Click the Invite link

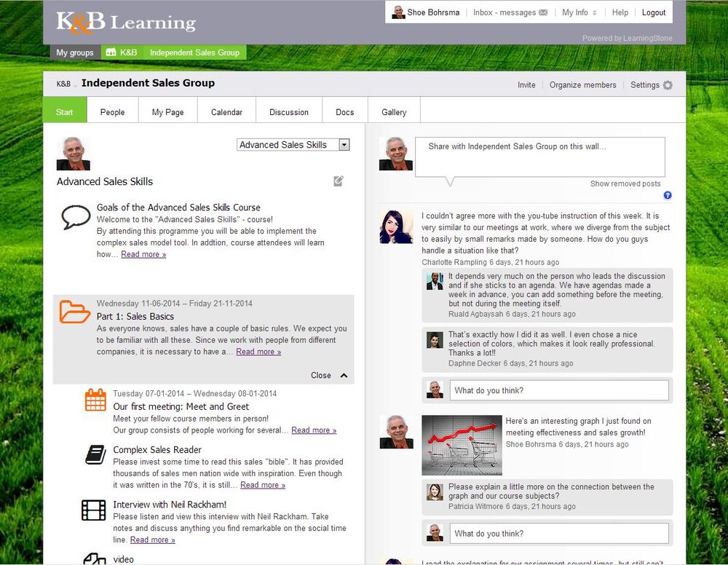point(526,85)
